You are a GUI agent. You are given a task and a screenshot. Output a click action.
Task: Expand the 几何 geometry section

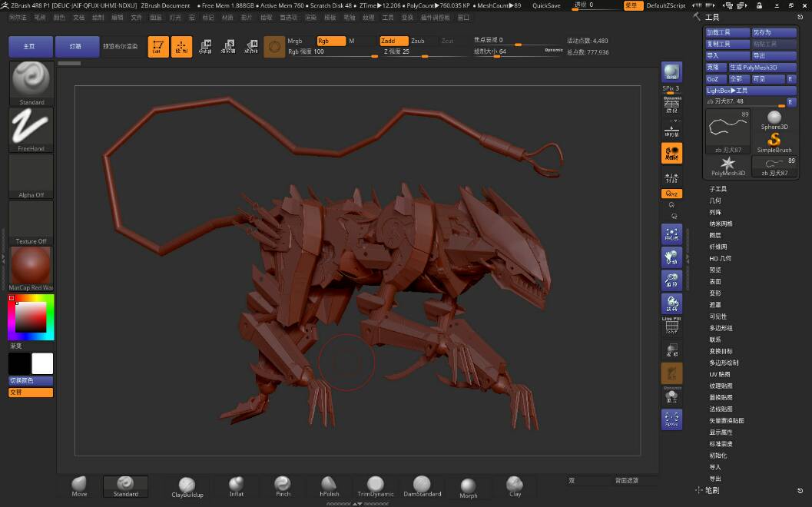(x=715, y=200)
